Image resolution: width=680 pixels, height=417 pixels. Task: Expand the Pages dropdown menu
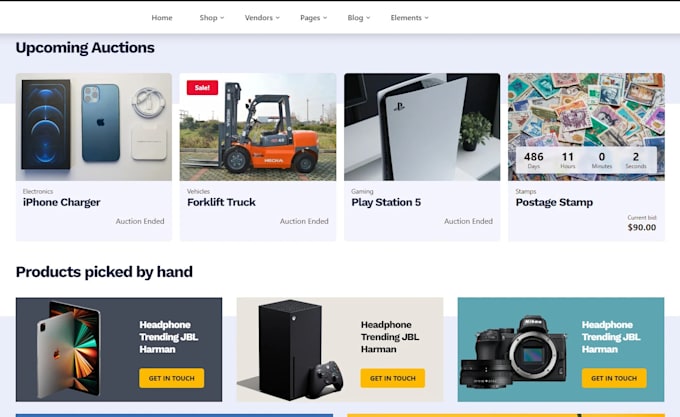point(313,18)
